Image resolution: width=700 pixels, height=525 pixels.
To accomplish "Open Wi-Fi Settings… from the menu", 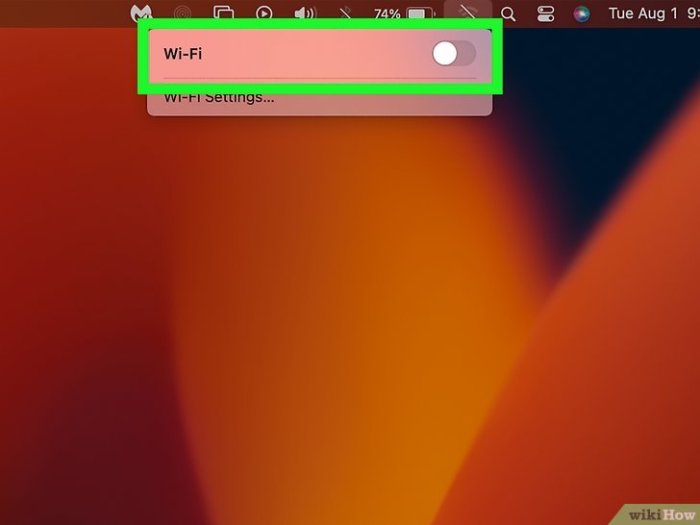I will point(219,98).
